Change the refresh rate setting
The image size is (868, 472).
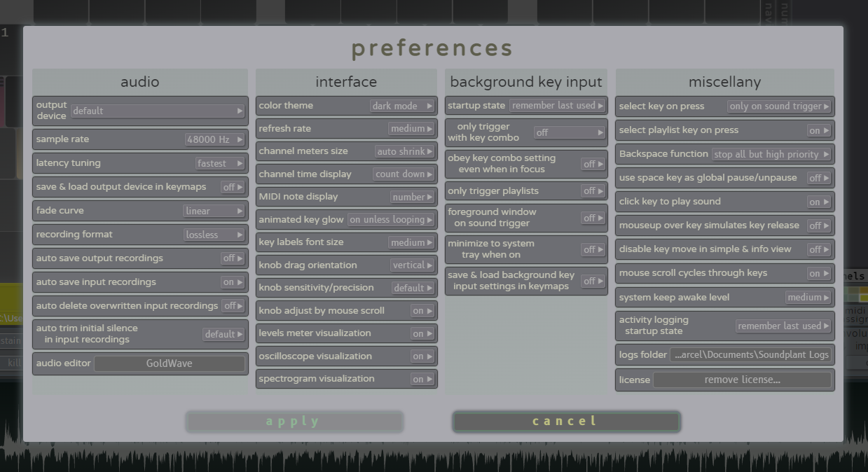point(411,129)
